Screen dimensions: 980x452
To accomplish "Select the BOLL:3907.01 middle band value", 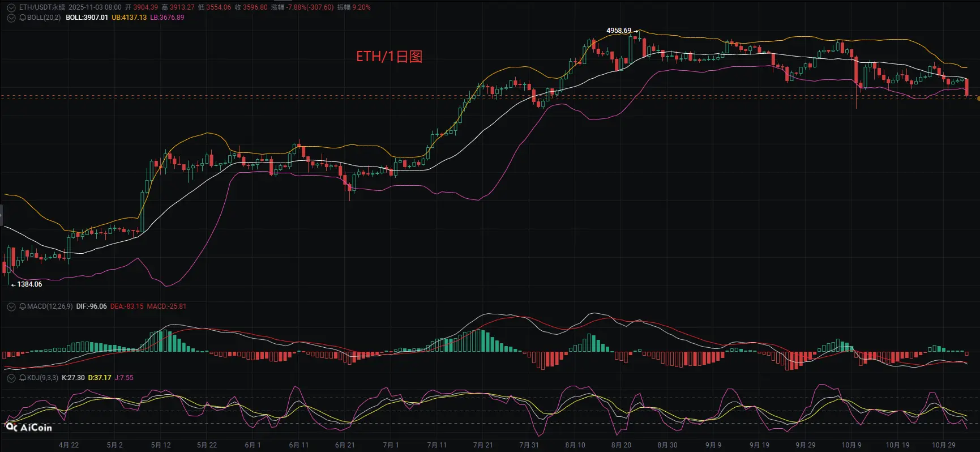I will (x=87, y=18).
